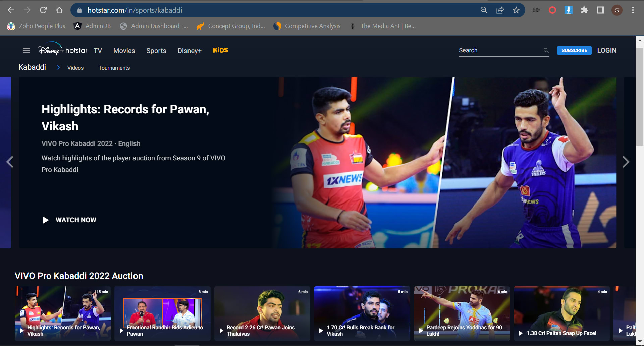Play 1.38 Cr! Paltan Snap Up Fazel

tap(562, 313)
